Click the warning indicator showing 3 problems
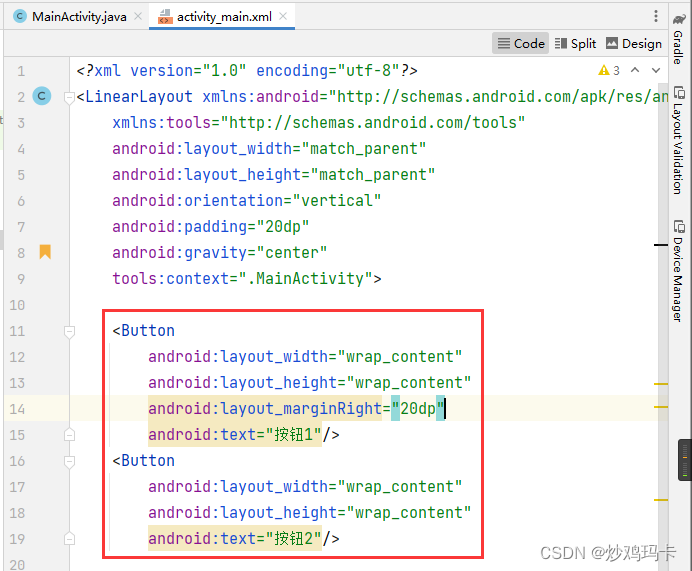Image resolution: width=692 pixels, height=571 pixels. click(609, 70)
